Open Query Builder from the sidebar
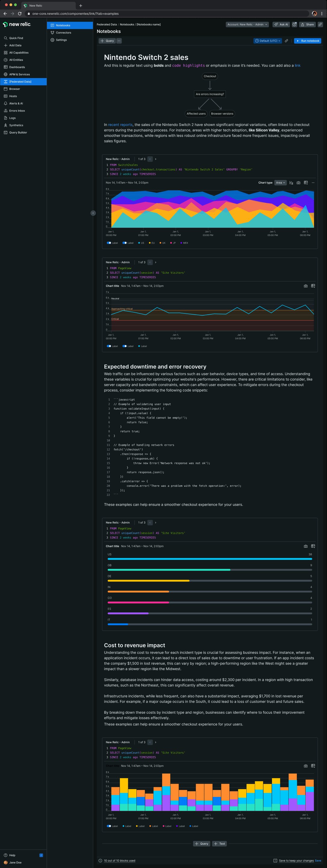Viewport: 327px width, 868px height. click(x=23, y=132)
